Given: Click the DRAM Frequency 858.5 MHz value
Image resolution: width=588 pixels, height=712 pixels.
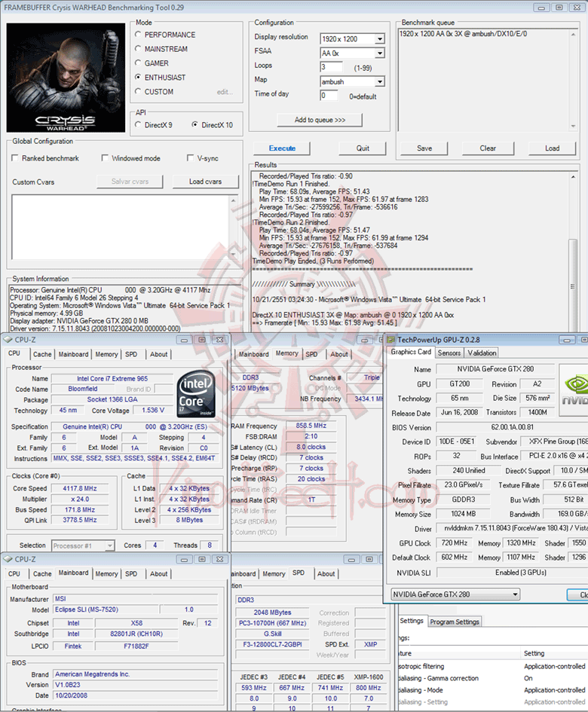Looking at the screenshot, I should click(311, 426).
